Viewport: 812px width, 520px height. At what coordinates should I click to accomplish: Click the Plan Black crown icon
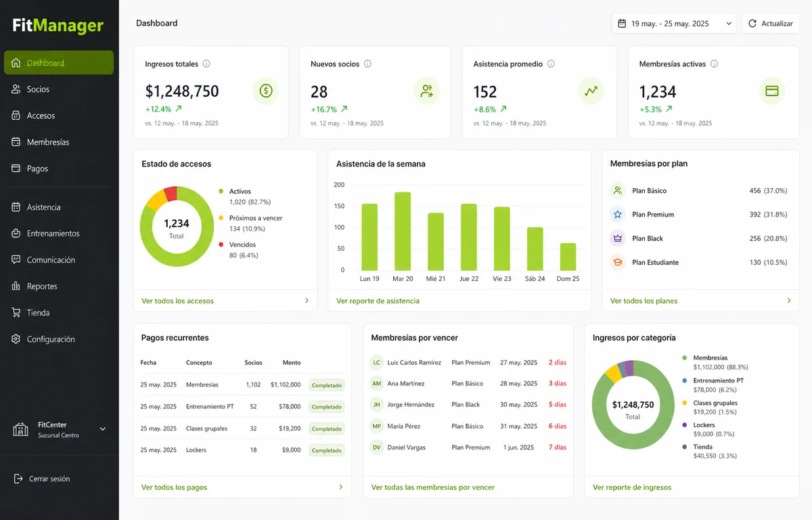pyautogui.click(x=617, y=238)
